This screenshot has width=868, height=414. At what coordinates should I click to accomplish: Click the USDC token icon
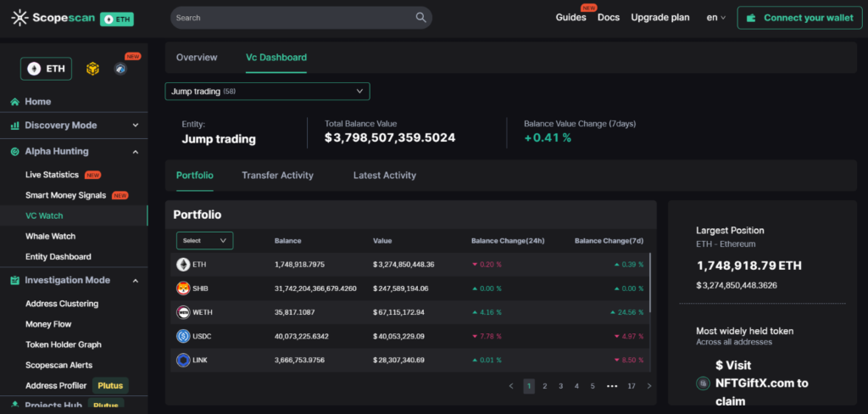(183, 336)
